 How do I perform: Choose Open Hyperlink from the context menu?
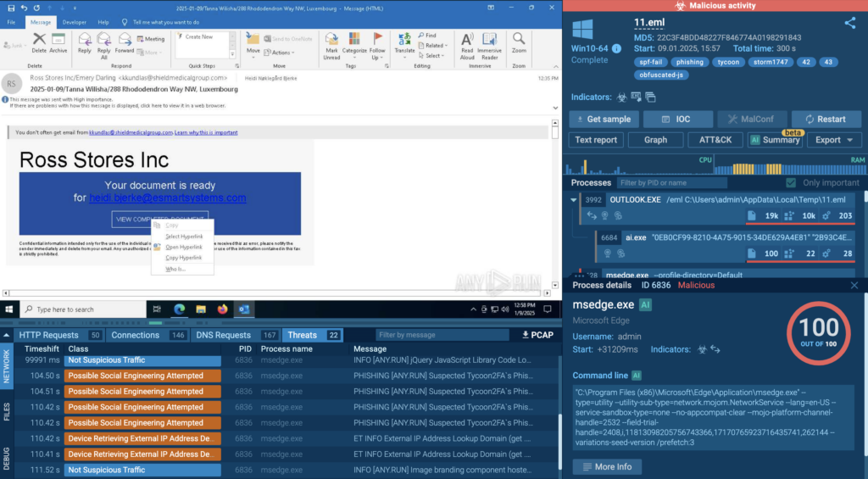[183, 247]
